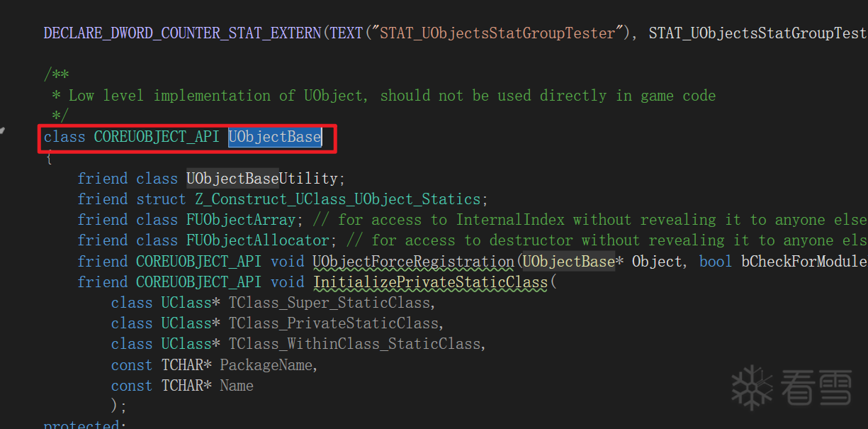868x429 pixels.
Task: Click the opening brace below class declaration
Action: (48, 157)
